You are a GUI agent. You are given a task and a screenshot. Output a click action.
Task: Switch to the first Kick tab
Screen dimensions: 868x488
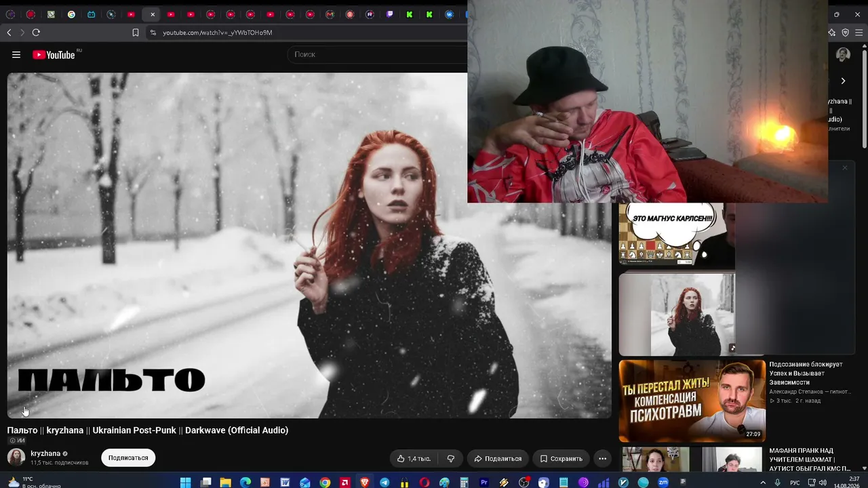point(410,14)
